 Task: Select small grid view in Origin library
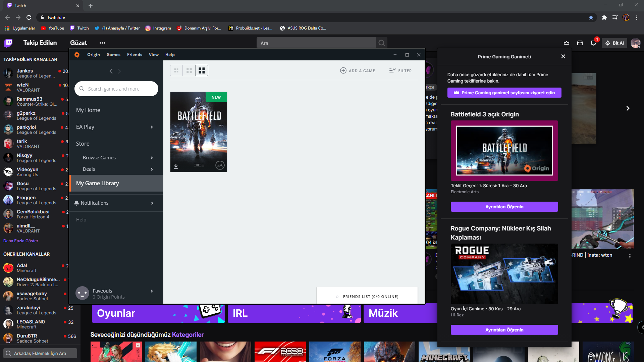(x=176, y=70)
